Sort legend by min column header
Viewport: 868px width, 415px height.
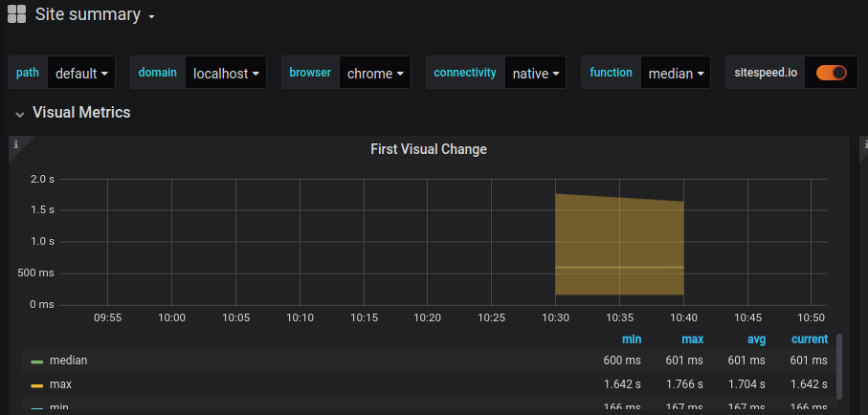coord(632,339)
